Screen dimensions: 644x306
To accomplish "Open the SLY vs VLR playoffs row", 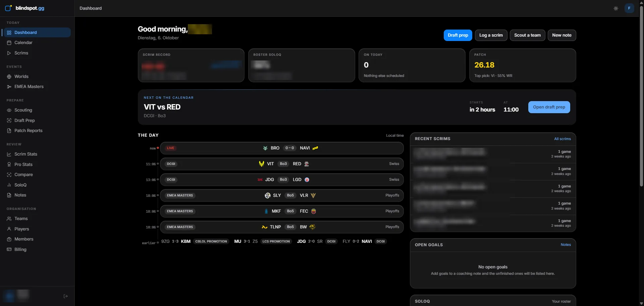I will 282,195.
